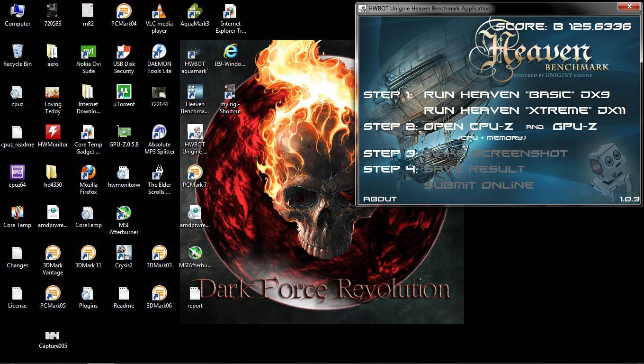This screenshot has width=644, height=364.
Task: Open Core Temp Gadget shortcut
Action: 89,140
